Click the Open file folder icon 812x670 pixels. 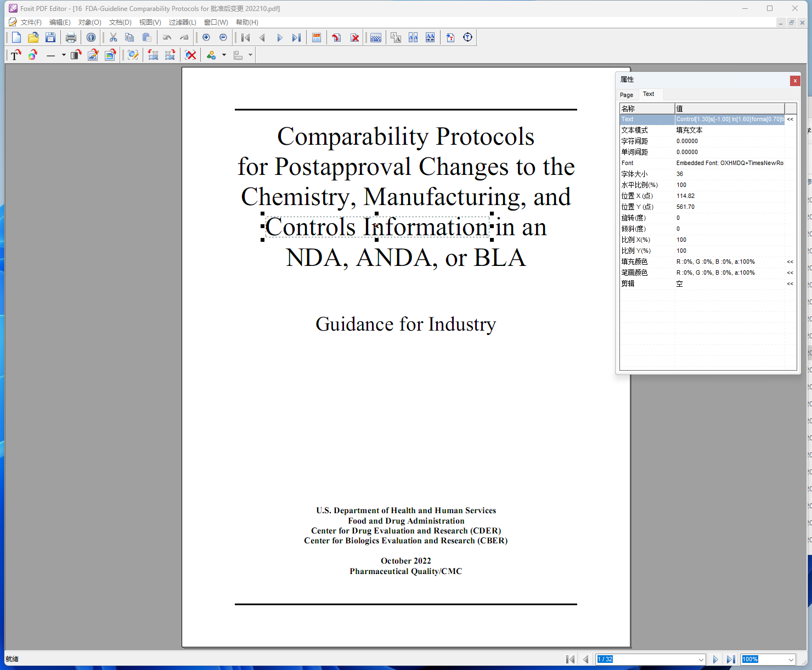pos(33,37)
